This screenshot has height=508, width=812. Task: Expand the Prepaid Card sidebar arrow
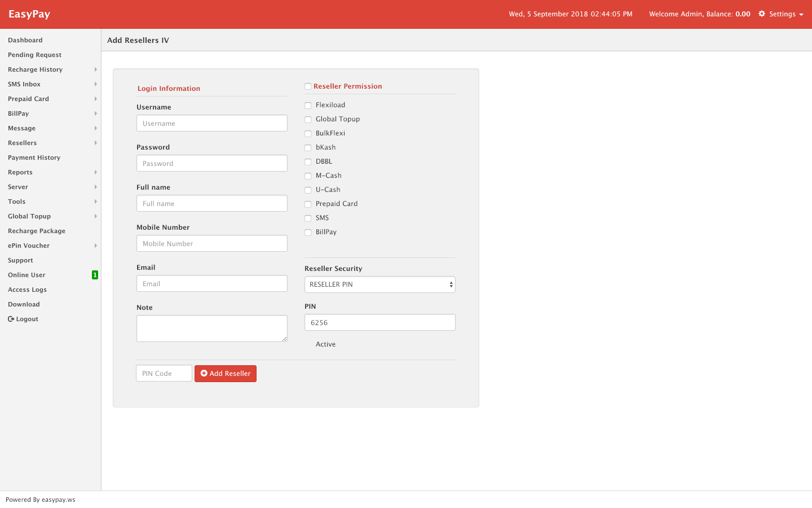pyautogui.click(x=96, y=99)
